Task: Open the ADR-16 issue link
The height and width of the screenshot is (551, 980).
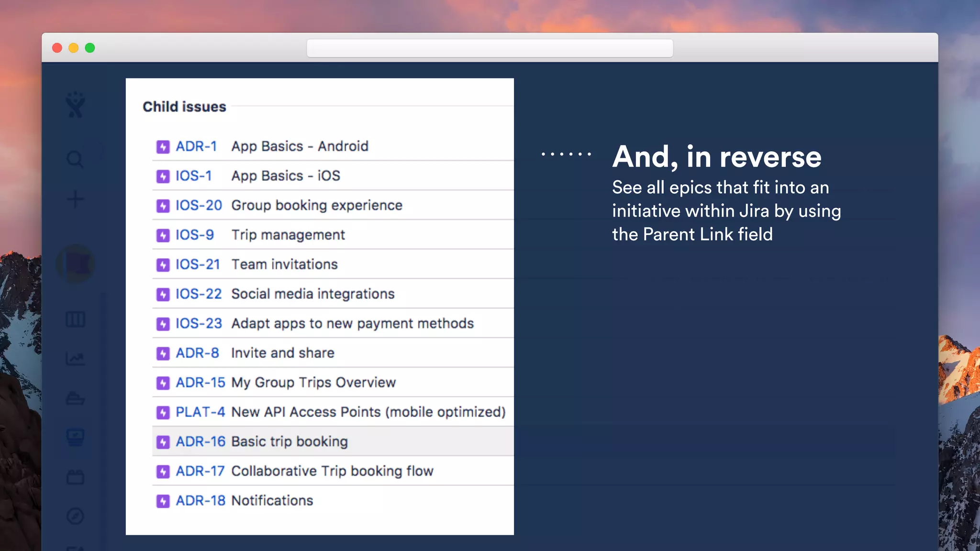Action: point(200,441)
